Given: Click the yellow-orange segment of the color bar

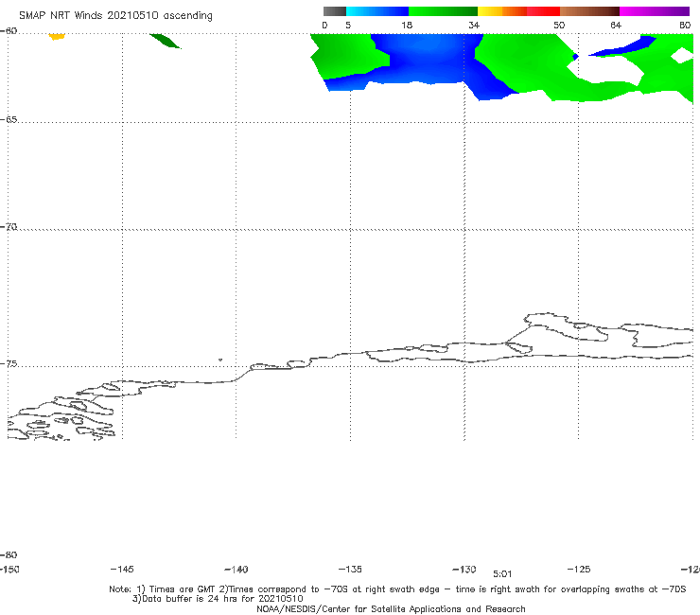Looking at the screenshot, I should pyautogui.click(x=502, y=11).
